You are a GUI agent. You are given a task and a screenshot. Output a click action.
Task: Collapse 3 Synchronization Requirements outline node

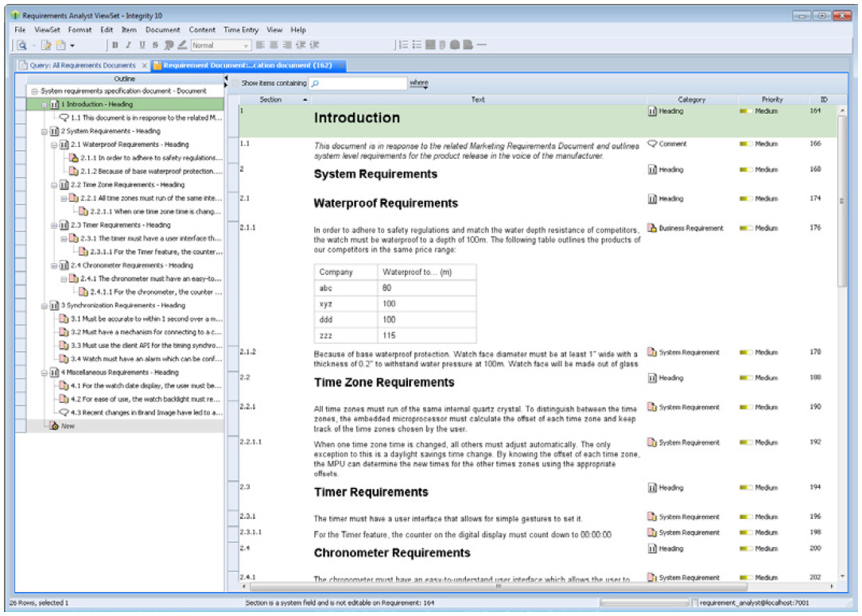(45, 305)
